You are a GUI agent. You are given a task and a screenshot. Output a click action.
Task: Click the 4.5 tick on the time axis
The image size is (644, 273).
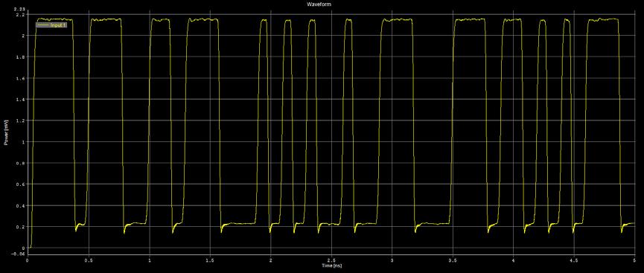(x=574, y=260)
